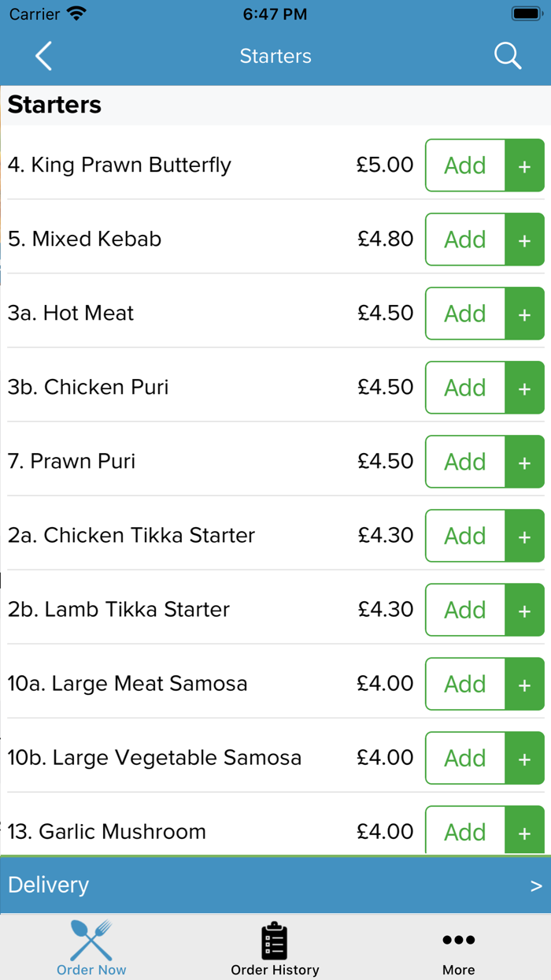Navigate back using the back arrow
This screenshot has height=980, width=551.
click(x=43, y=56)
